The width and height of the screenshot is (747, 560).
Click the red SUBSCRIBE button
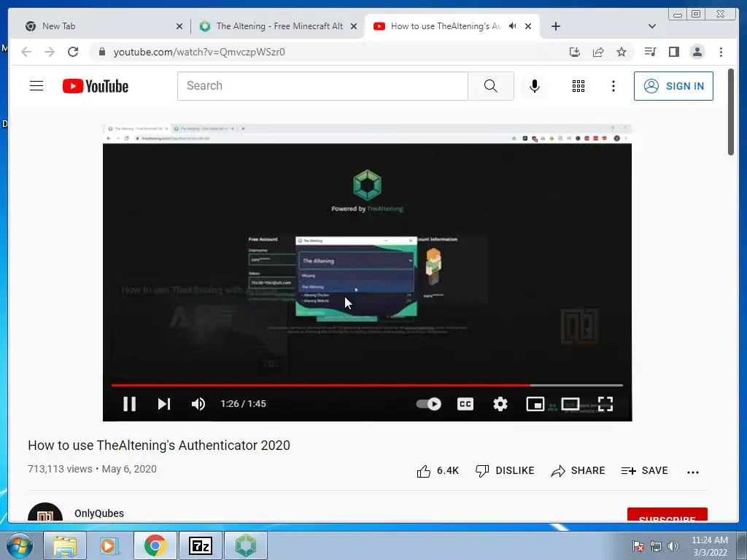pyautogui.click(x=667, y=515)
